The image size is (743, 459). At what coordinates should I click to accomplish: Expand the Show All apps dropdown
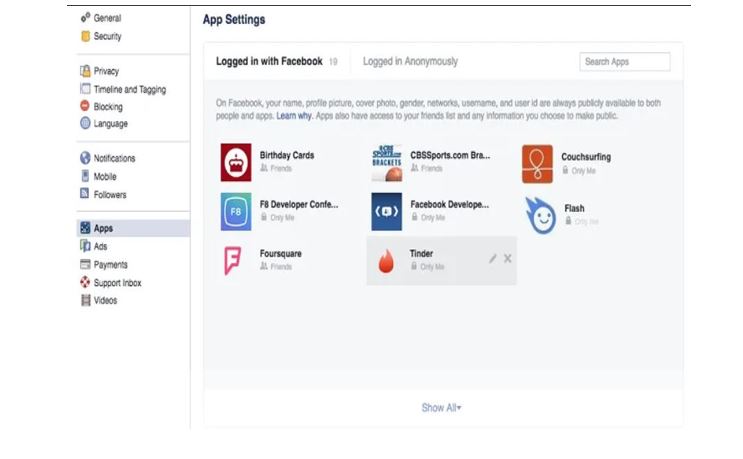[x=441, y=408]
